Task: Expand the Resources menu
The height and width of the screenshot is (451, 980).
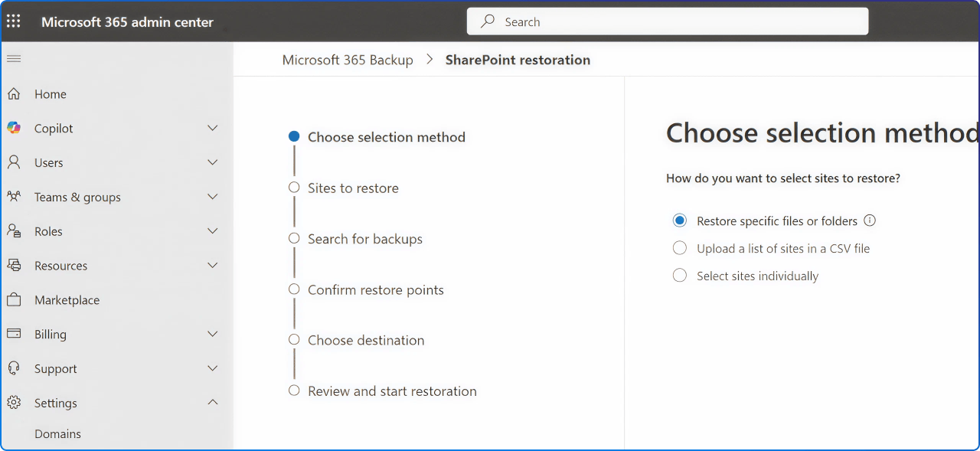Action: [x=212, y=265]
